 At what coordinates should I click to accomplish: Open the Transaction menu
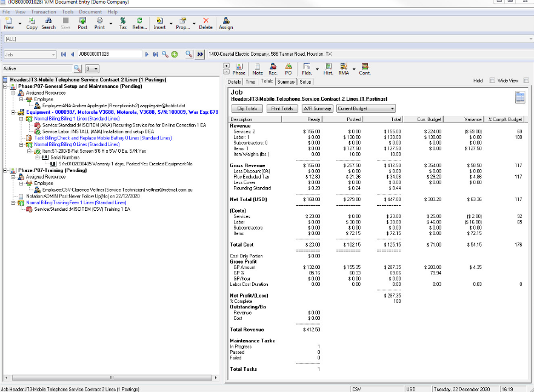pos(43,12)
